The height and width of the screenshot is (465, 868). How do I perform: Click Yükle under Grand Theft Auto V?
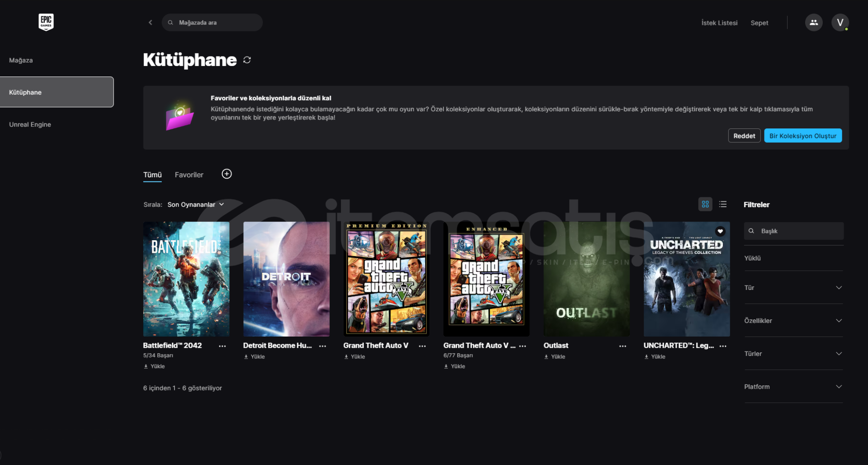click(354, 357)
